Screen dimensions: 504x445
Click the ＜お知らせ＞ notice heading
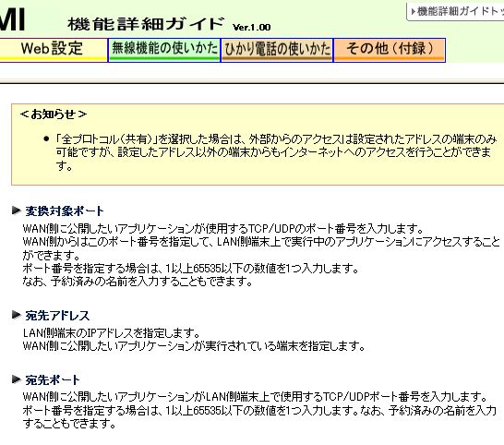54,114
